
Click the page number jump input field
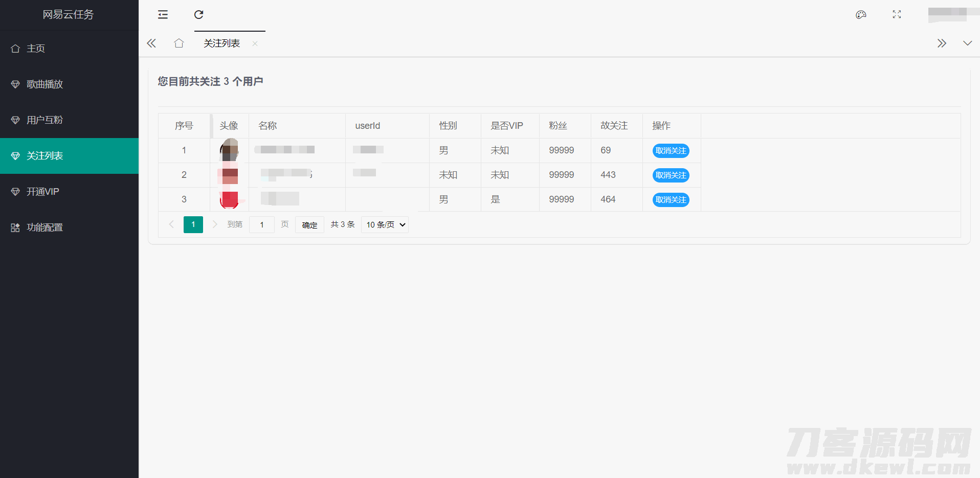click(x=262, y=225)
